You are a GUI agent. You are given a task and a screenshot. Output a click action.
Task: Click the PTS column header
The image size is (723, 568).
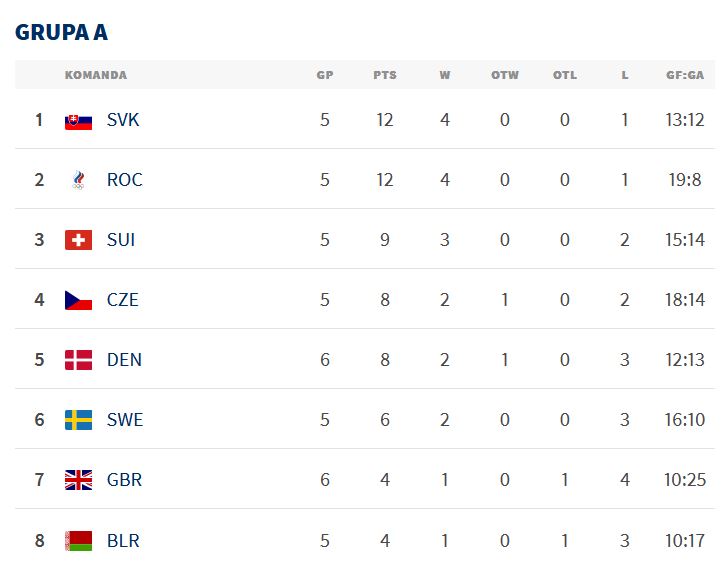(385, 75)
